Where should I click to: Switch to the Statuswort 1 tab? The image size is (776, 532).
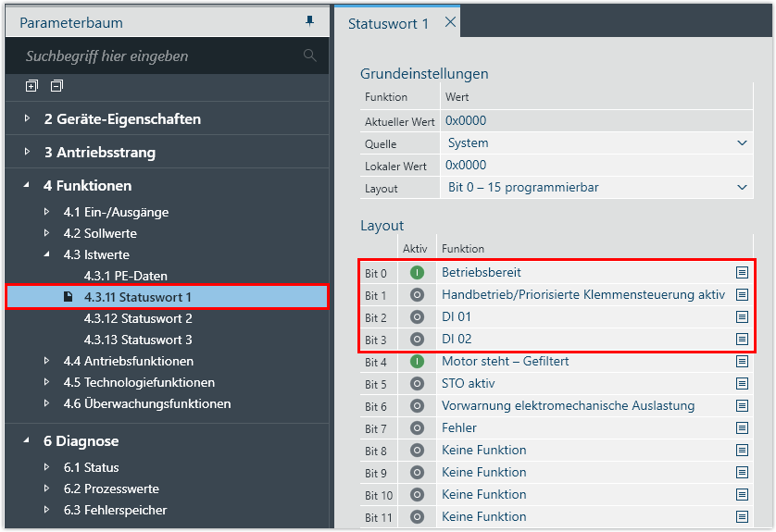[x=388, y=23]
